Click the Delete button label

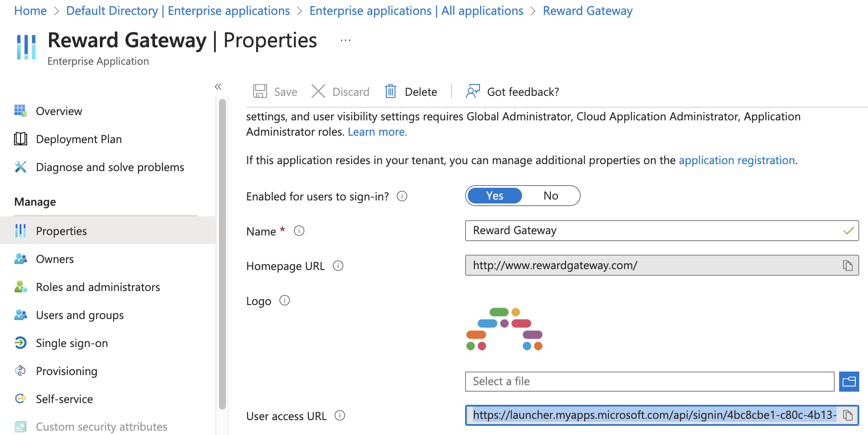421,92
